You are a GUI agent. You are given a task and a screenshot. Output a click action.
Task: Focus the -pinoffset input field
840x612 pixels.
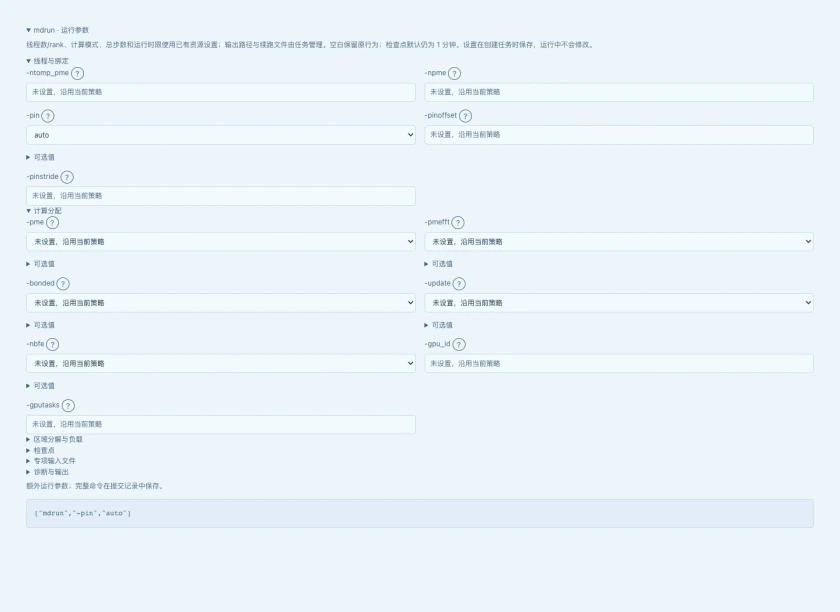pos(619,135)
